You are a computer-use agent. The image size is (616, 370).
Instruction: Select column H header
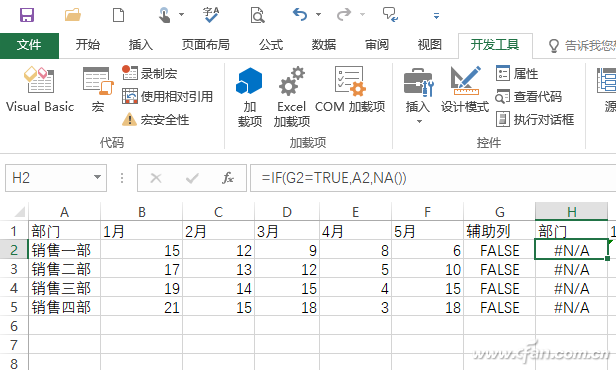(572, 212)
